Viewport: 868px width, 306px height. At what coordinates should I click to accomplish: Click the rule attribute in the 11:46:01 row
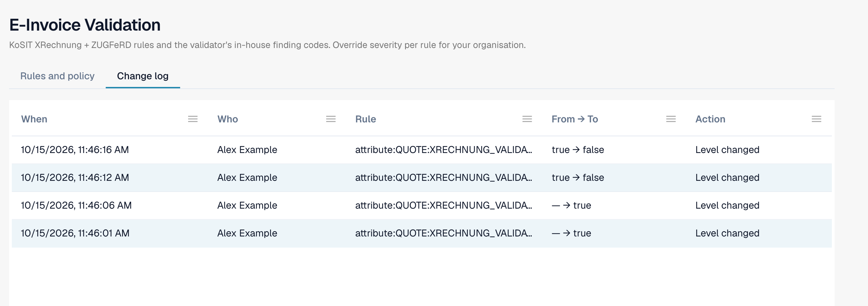[x=444, y=233]
